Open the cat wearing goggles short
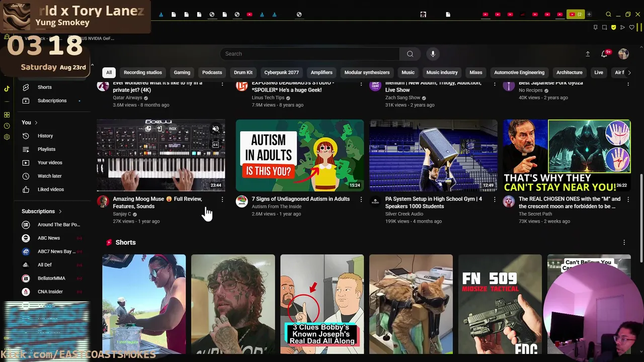644x362 pixels. click(x=411, y=304)
